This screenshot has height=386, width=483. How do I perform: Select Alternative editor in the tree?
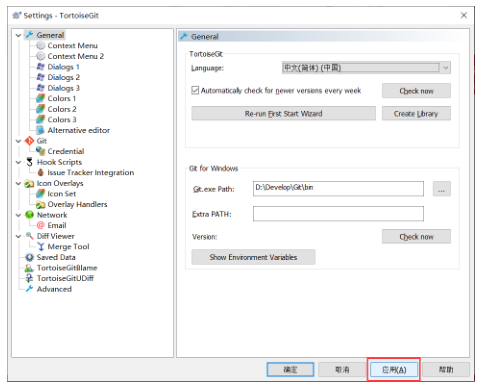click(x=79, y=130)
